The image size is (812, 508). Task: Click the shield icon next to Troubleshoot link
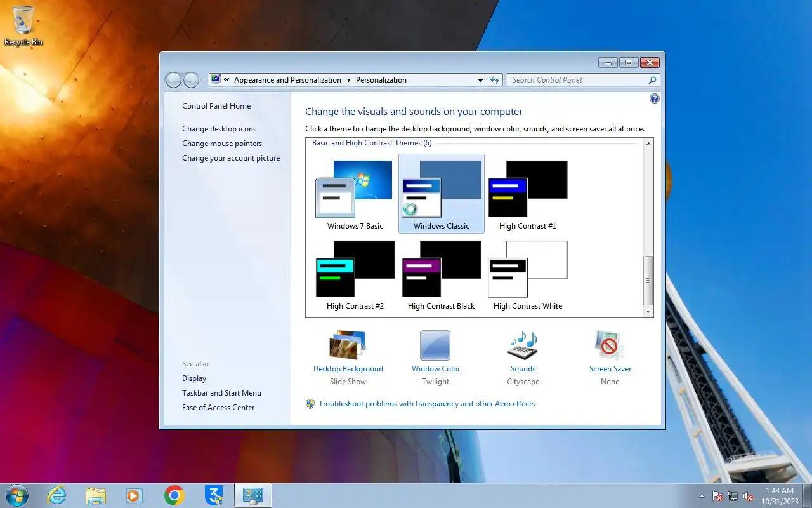pyautogui.click(x=310, y=404)
